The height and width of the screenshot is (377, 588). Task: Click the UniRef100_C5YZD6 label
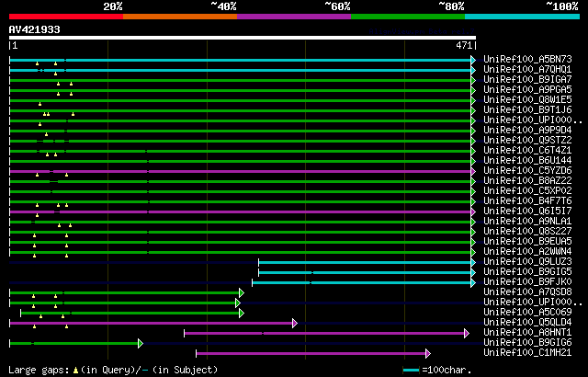[x=527, y=171]
